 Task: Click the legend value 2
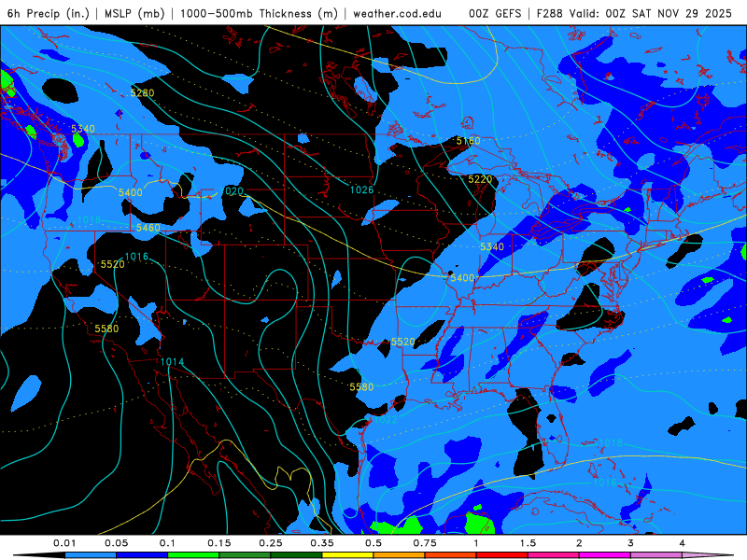click(x=579, y=543)
